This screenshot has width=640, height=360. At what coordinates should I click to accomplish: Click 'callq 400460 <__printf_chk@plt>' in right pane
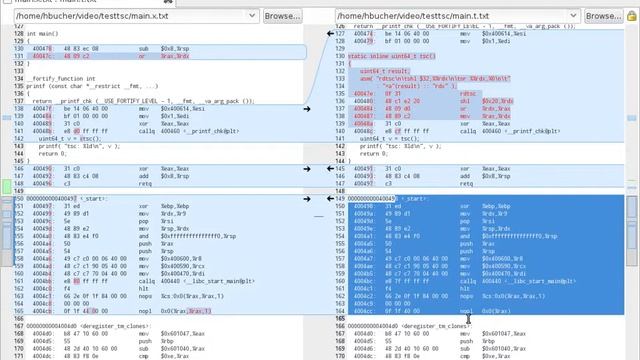click(x=510, y=131)
